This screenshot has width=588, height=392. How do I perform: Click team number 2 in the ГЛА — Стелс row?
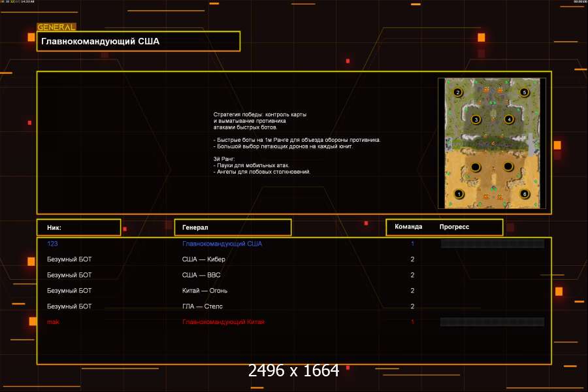pos(412,306)
